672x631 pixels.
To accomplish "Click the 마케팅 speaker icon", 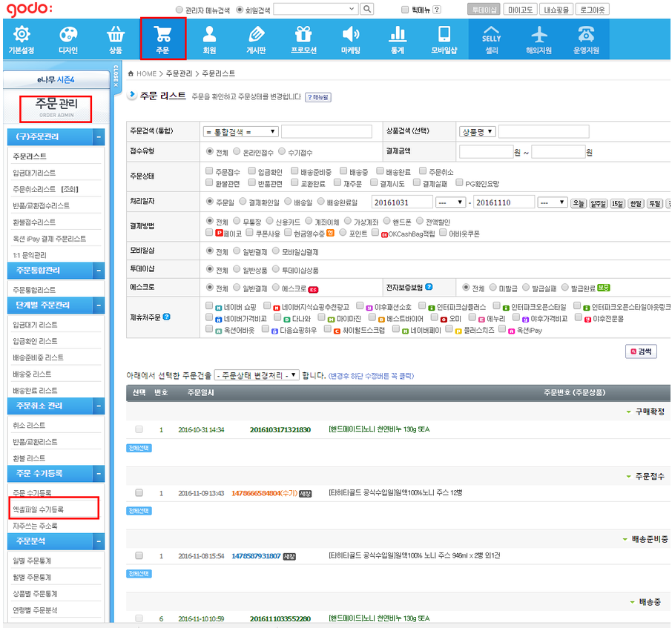I will pos(351,34).
